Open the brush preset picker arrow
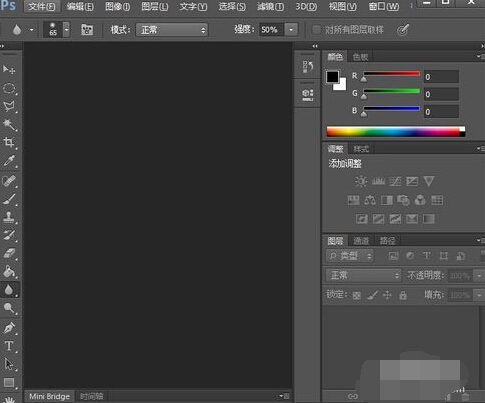This screenshot has width=485, height=403. (67, 30)
